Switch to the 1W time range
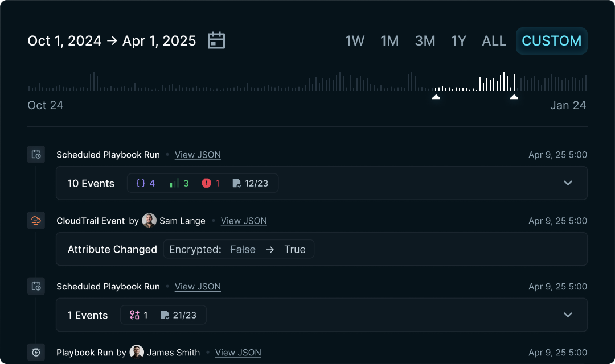 click(355, 40)
